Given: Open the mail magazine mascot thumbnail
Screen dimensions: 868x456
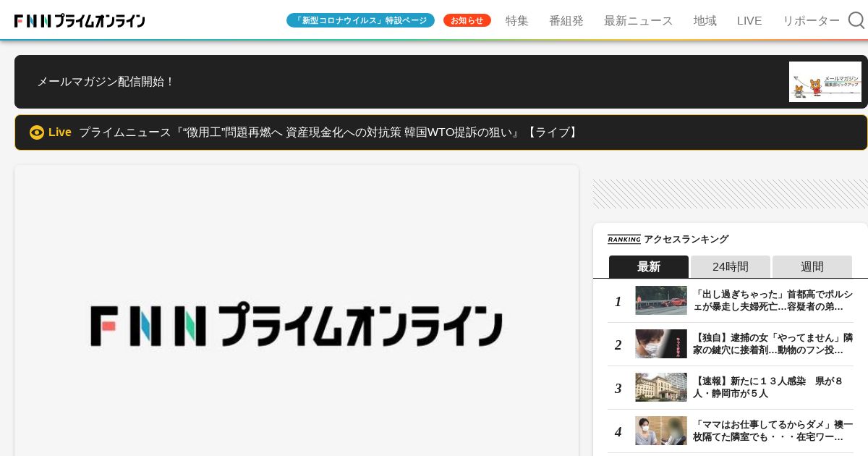Looking at the screenshot, I should click(x=825, y=82).
